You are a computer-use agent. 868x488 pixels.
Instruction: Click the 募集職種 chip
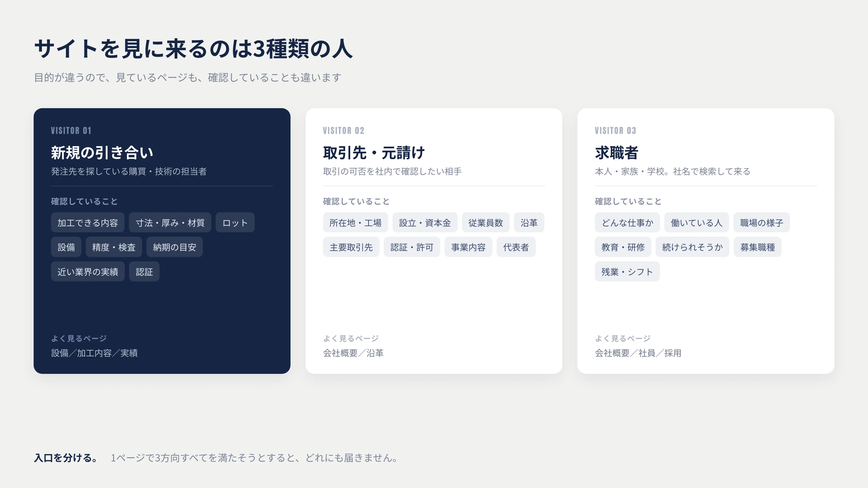click(x=758, y=247)
